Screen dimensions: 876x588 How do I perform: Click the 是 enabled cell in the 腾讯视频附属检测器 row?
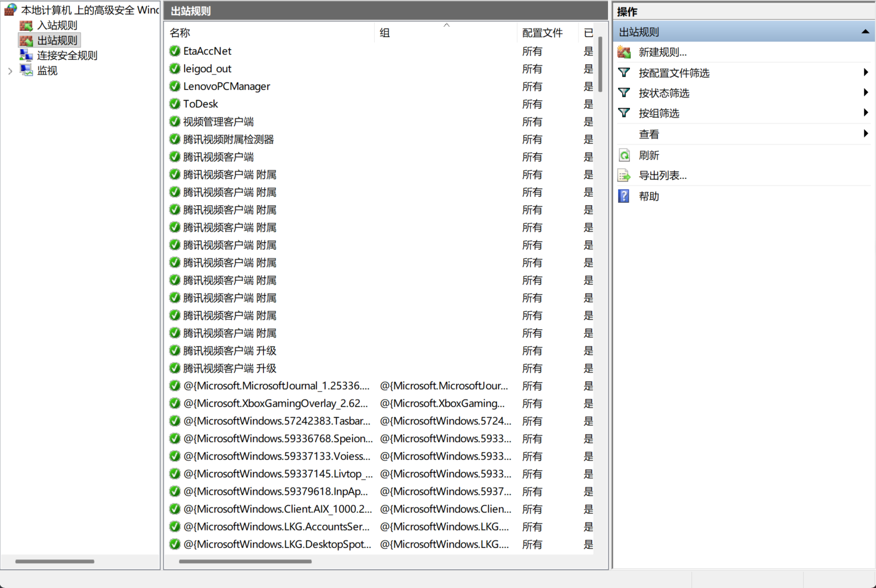[x=588, y=139]
